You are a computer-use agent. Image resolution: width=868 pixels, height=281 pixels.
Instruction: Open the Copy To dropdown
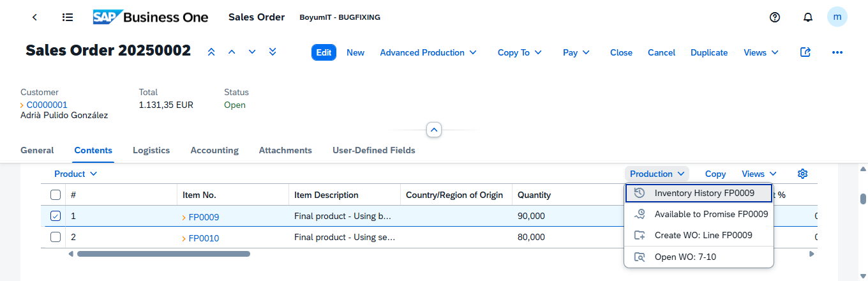click(520, 52)
